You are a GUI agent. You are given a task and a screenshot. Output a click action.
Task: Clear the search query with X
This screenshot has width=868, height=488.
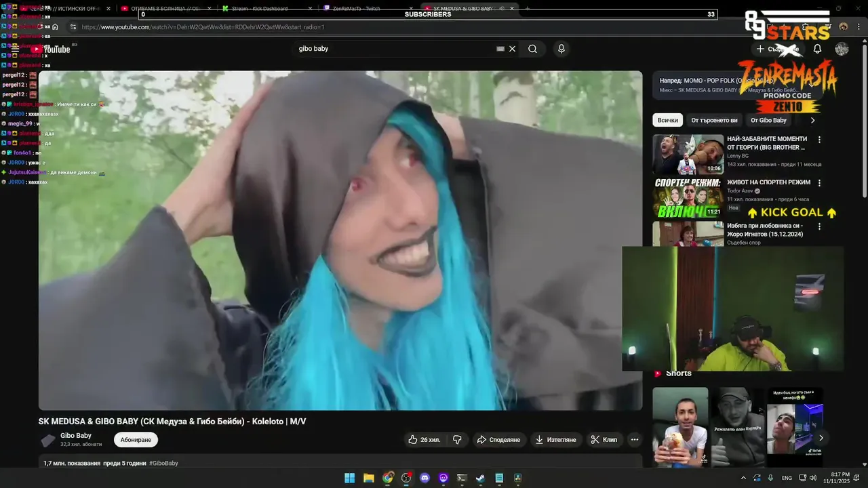click(x=513, y=49)
